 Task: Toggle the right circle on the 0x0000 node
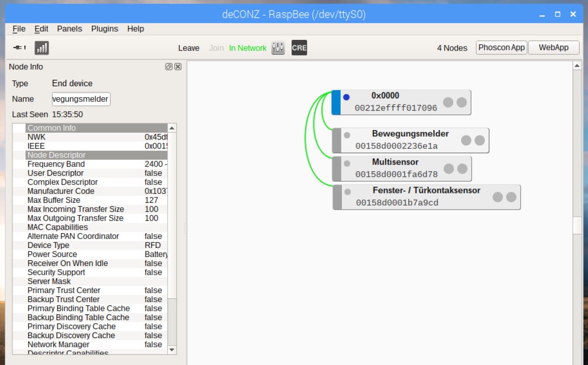pyautogui.click(x=462, y=102)
